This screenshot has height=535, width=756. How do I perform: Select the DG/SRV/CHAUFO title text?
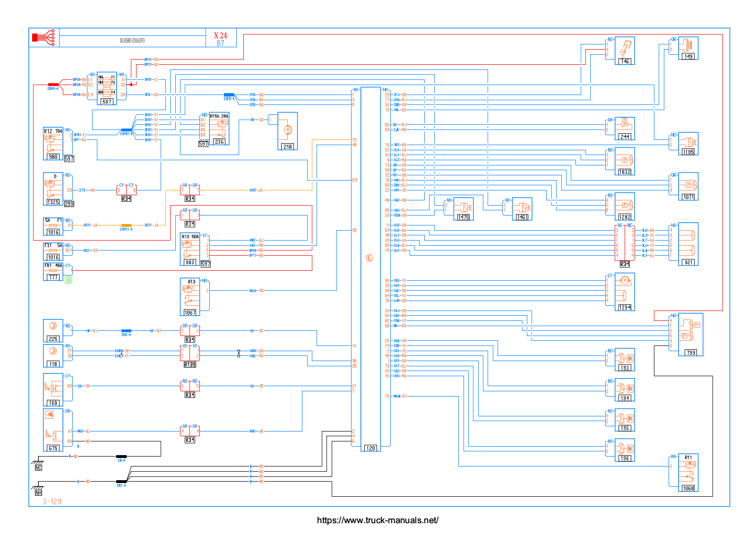[x=132, y=41]
